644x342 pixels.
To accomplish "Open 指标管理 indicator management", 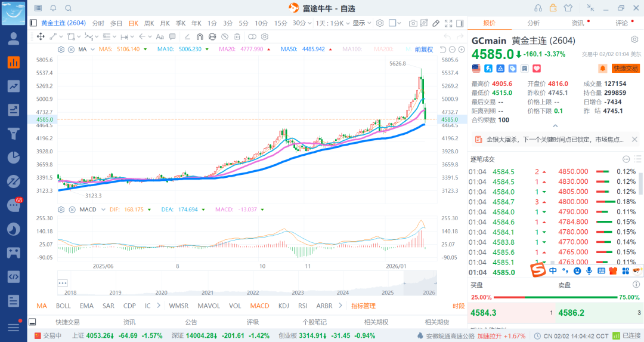I will pyautogui.click(x=364, y=306).
